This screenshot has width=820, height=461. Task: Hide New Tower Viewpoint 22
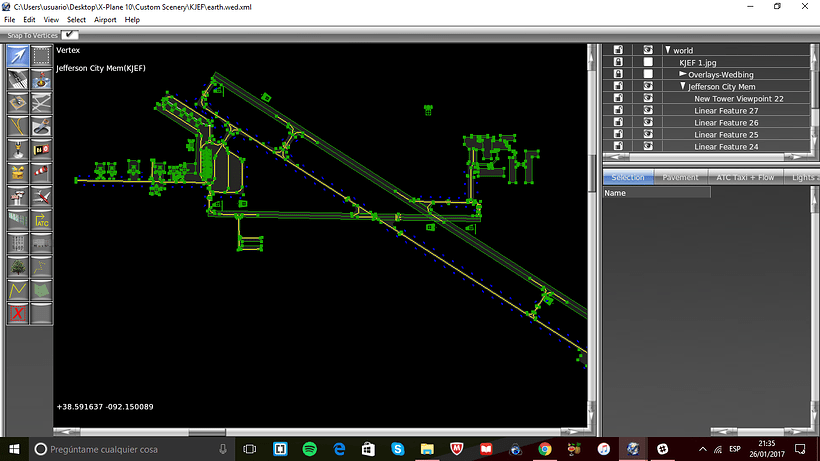(648, 98)
